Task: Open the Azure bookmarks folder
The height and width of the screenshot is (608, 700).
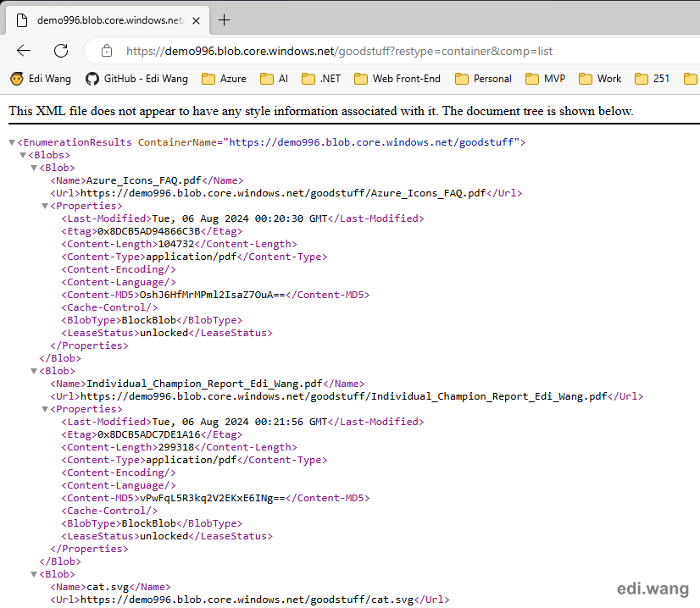Action: tap(224, 79)
